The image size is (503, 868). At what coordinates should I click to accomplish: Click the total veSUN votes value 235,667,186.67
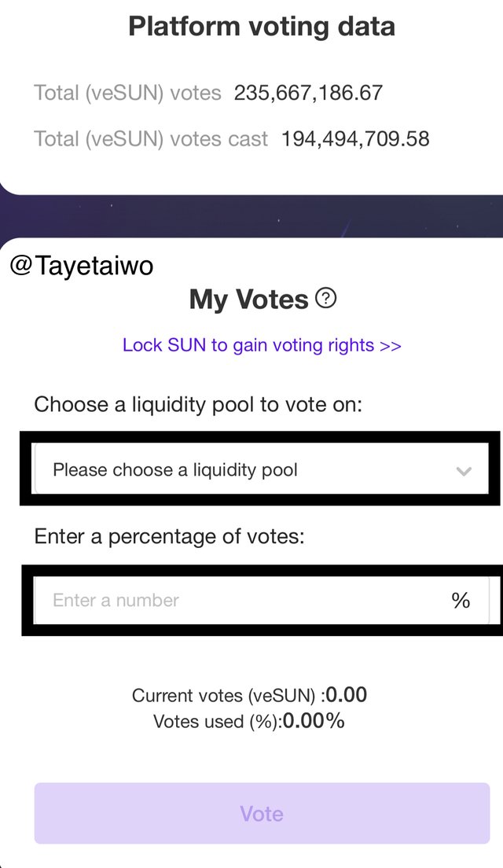coord(308,93)
